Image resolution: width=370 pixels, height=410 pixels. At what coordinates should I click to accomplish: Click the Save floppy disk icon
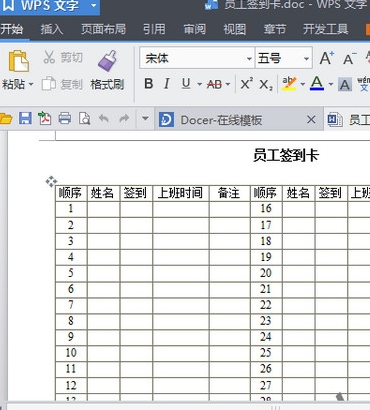pos(25,118)
